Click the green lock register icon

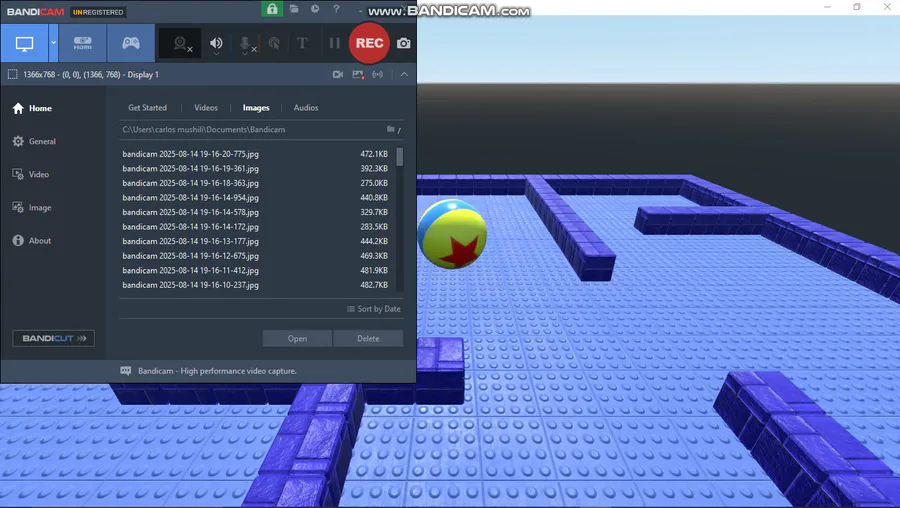point(272,9)
